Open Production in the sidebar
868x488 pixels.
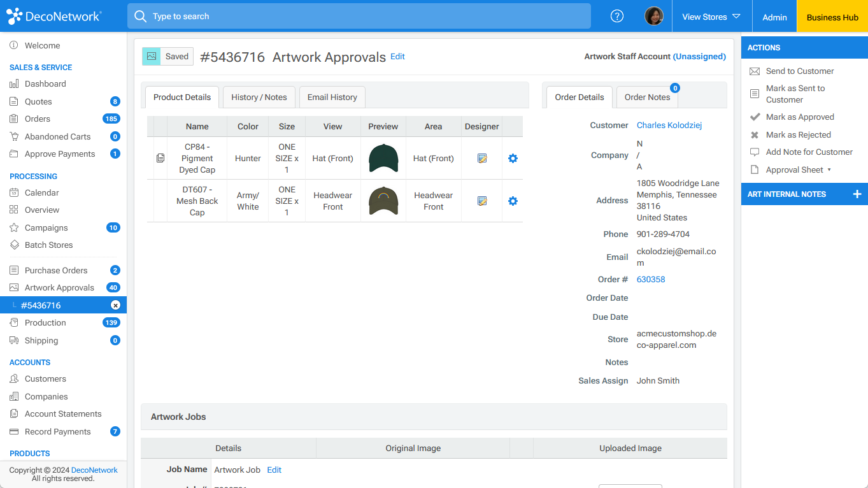tap(45, 323)
